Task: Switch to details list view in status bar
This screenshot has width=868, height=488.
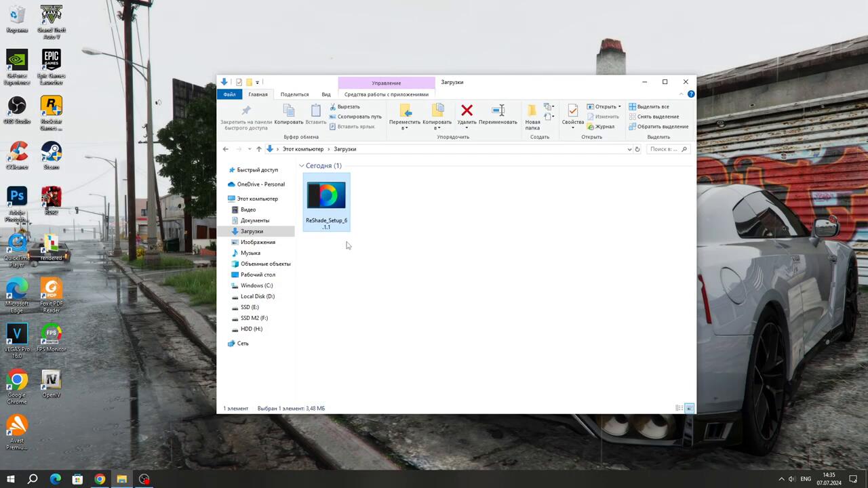Action: coord(679,408)
